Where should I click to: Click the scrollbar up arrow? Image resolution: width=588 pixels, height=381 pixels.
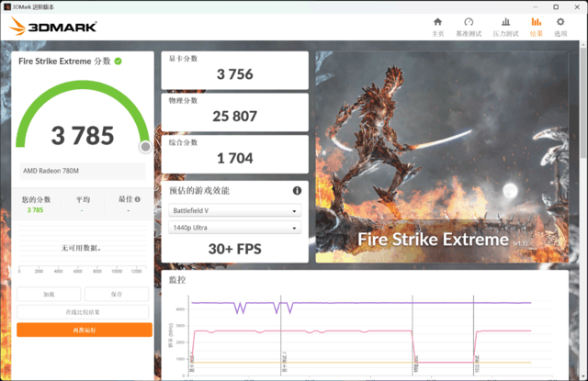(x=583, y=45)
